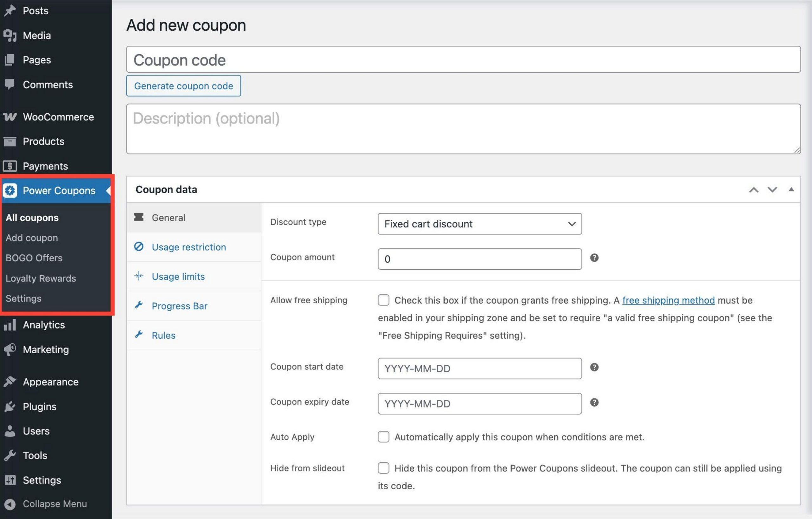Click Collapse Menu label in sidebar
Screen dimensions: 812x519
pos(55,504)
